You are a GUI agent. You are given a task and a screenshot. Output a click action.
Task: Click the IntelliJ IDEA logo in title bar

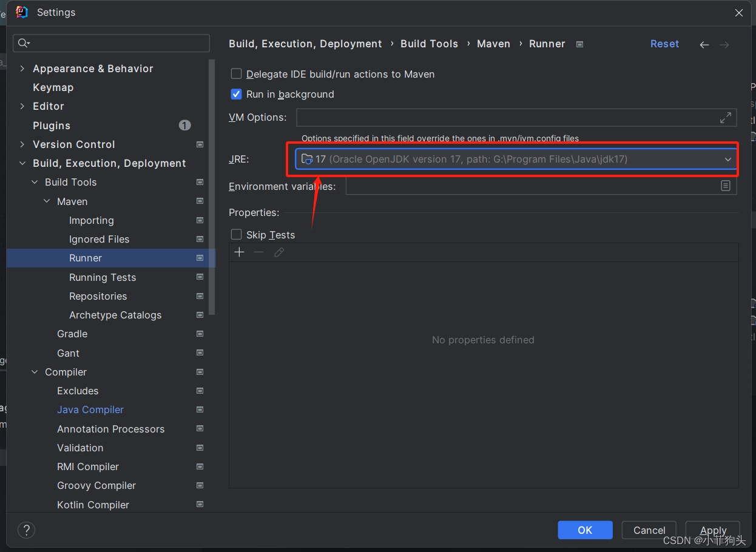(x=22, y=12)
